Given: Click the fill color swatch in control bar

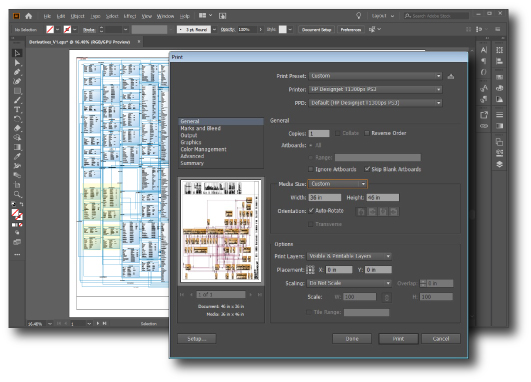Looking at the screenshot, I should [50, 30].
